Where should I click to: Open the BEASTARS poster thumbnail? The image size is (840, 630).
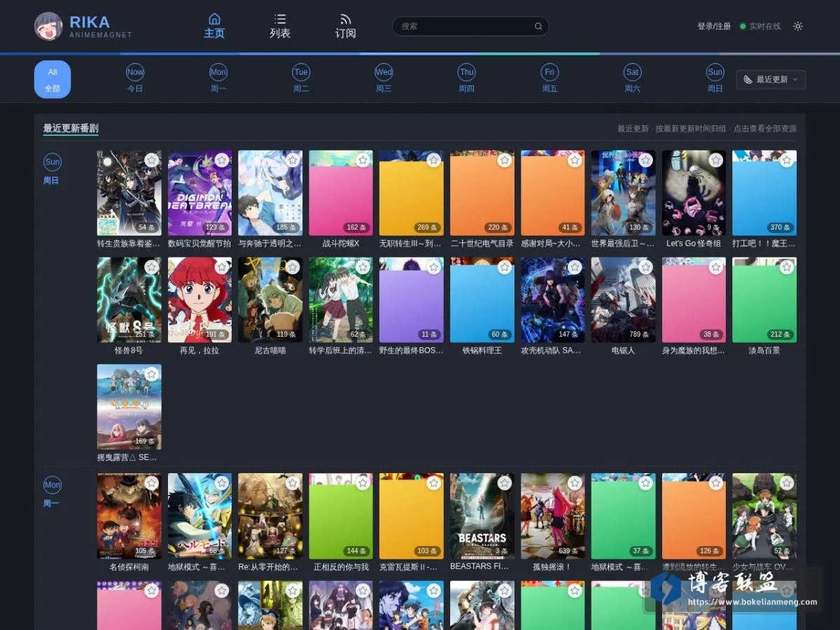pyautogui.click(x=482, y=516)
